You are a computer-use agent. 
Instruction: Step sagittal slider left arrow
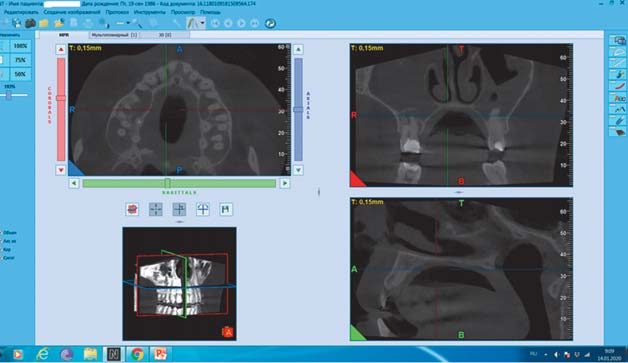click(x=74, y=183)
